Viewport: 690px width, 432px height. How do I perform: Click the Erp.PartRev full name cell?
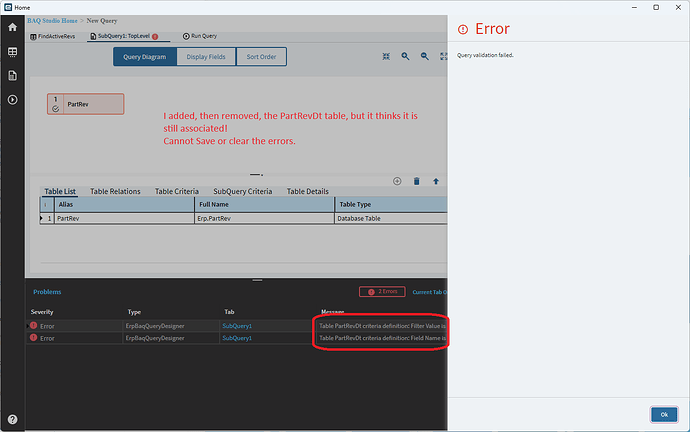(264, 218)
